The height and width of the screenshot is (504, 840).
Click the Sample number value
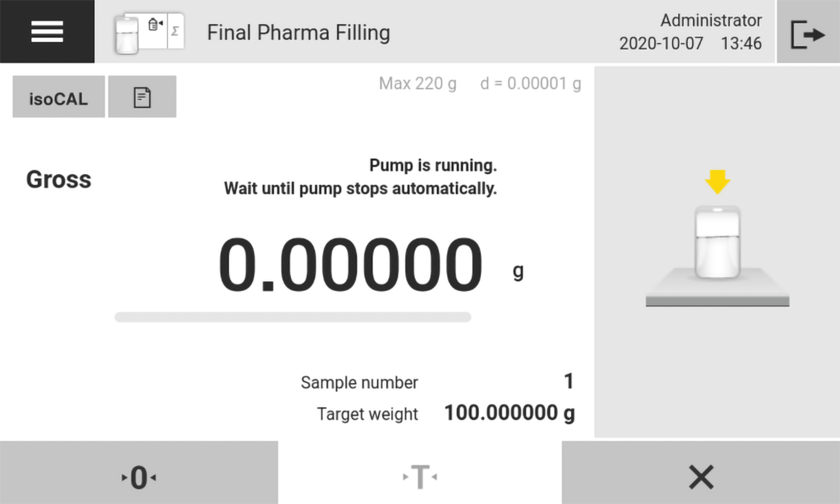568,381
